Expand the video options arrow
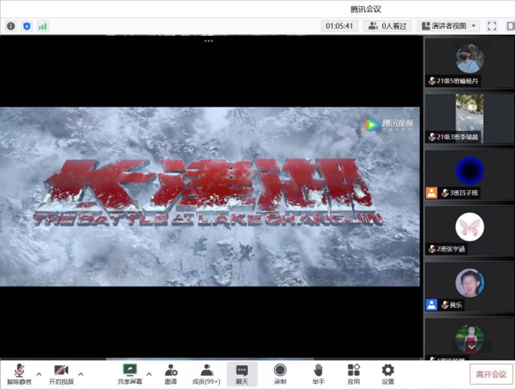This screenshot has height=389, width=515. (x=81, y=374)
